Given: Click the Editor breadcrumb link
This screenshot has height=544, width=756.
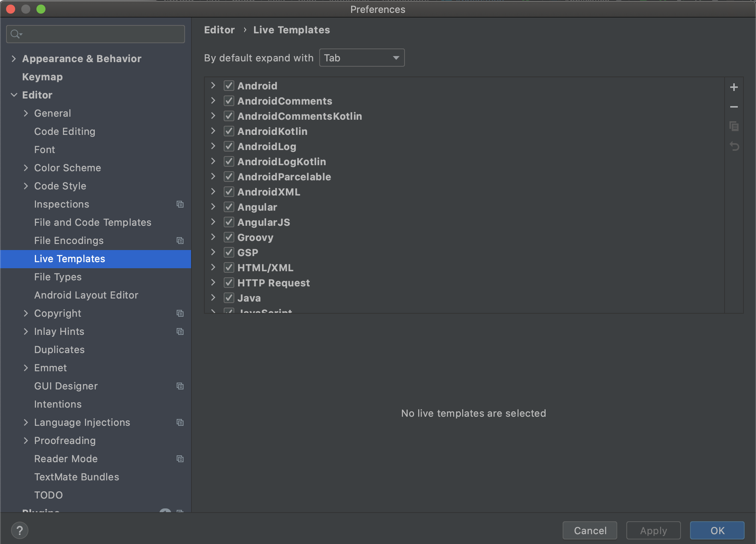Looking at the screenshot, I should (220, 30).
